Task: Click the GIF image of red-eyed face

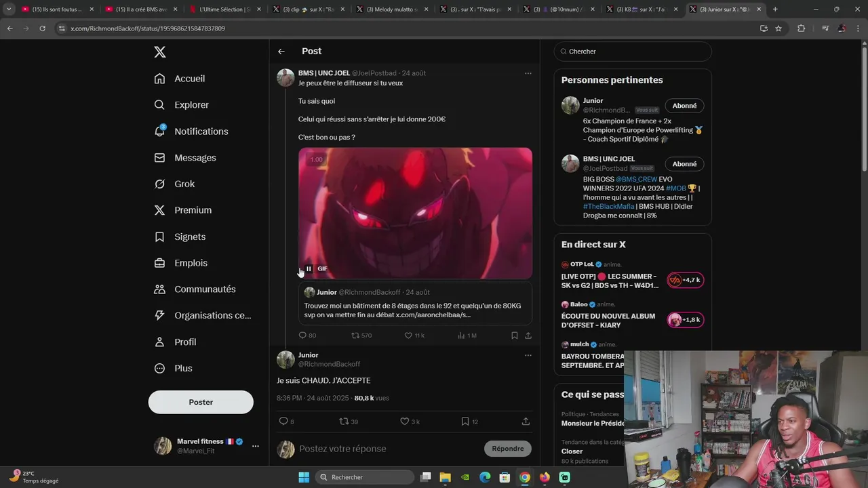Action: (415, 213)
